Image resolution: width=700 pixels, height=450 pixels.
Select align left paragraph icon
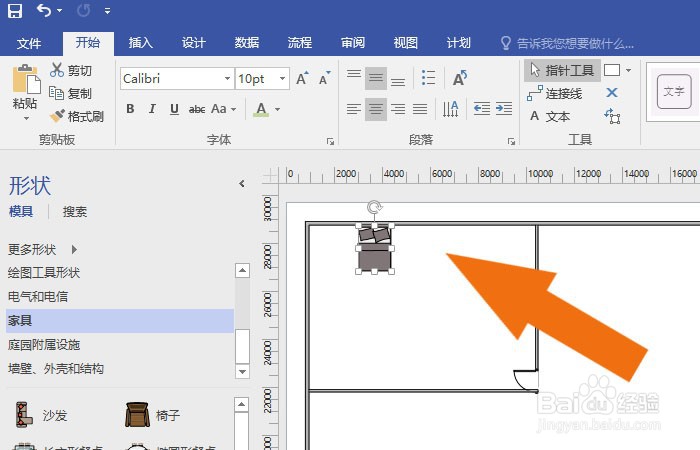(354, 109)
